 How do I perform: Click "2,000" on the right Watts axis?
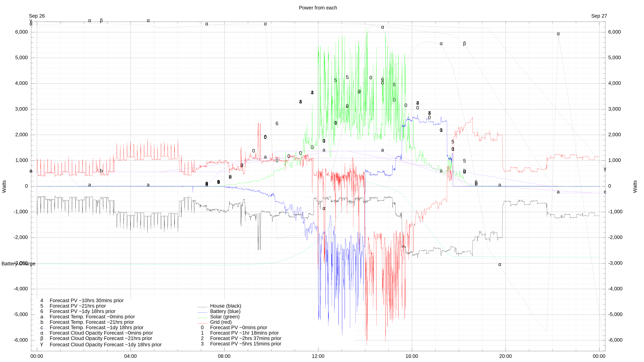click(614, 135)
